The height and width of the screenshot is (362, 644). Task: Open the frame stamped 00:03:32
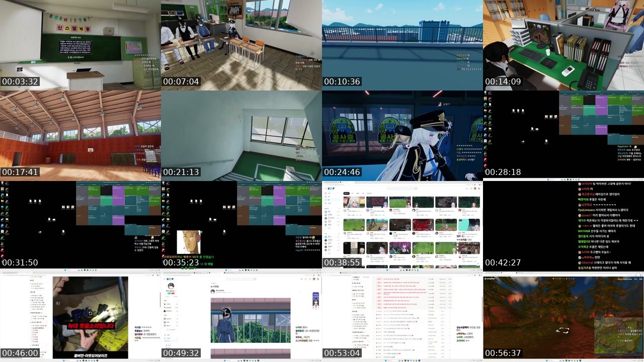pos(80,45)
